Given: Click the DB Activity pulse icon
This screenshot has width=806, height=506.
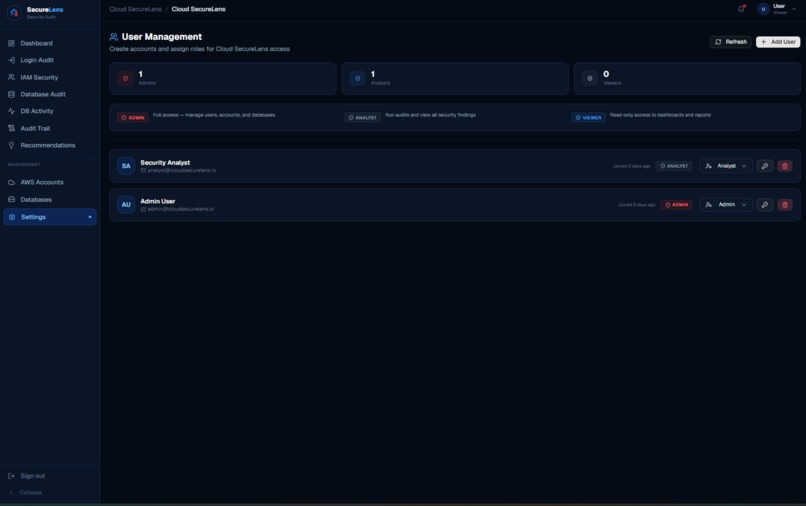Looking at the screenshot, I should 11,111.
